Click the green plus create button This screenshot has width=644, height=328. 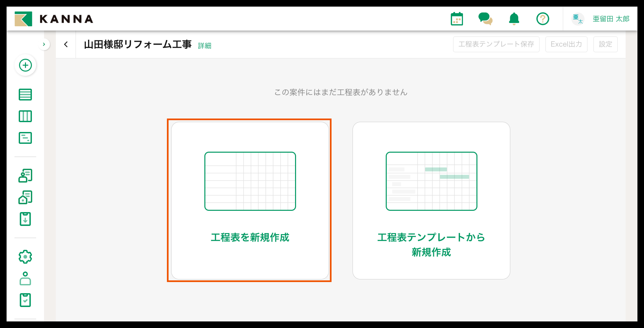pos(25,66)
